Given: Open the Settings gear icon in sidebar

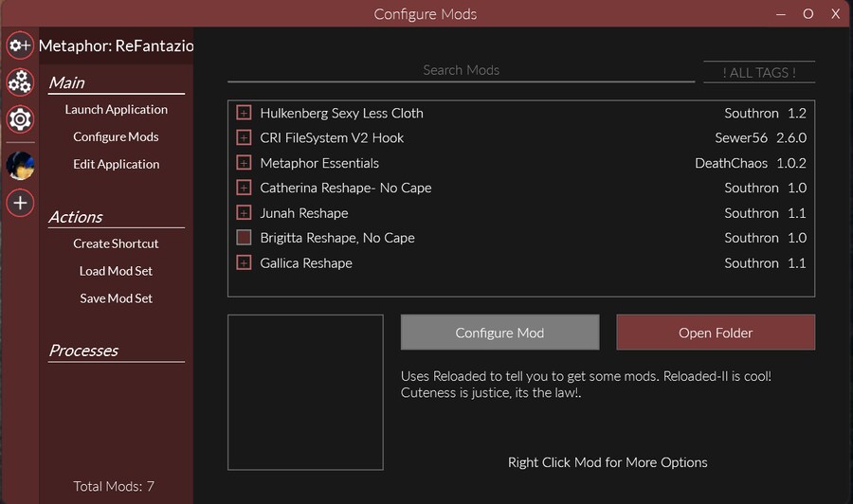Looking at the screenshot, I should (20, 119).
